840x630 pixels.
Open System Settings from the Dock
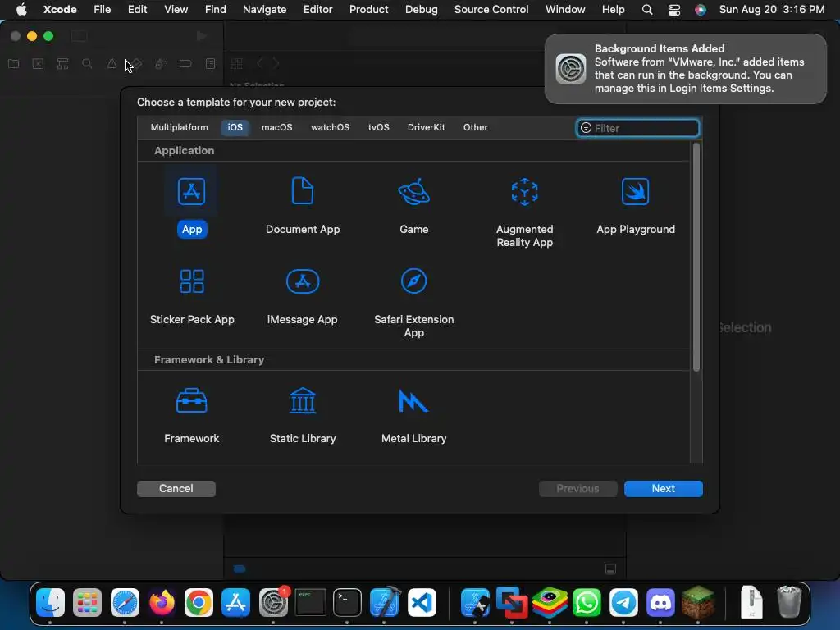tap(273, 603)
